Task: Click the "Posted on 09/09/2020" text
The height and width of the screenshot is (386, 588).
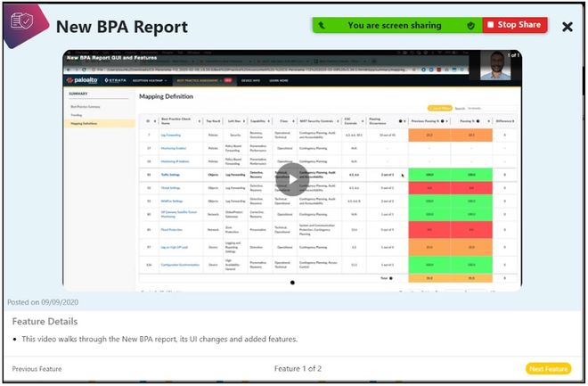Action: (x=43, y=302)
